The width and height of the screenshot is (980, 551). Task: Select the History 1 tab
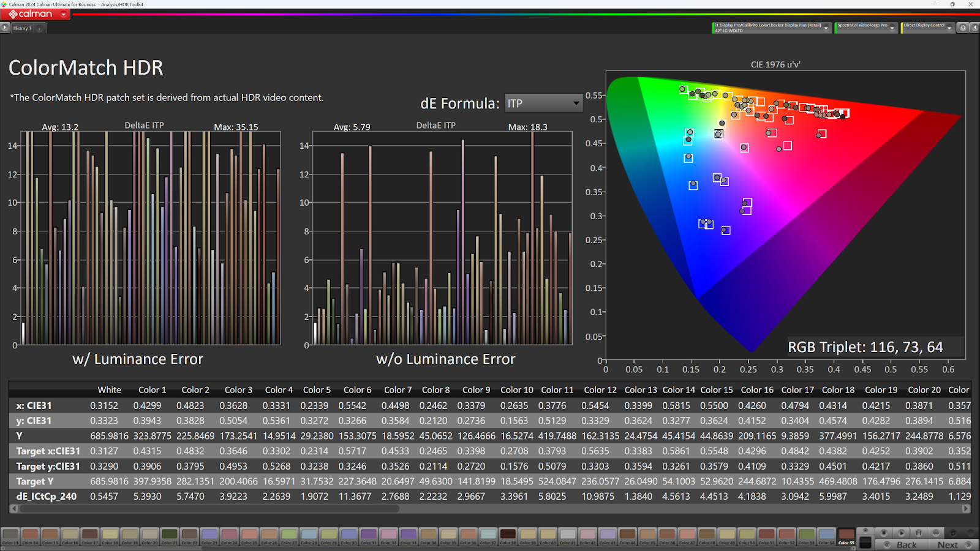tap(22, 28)
